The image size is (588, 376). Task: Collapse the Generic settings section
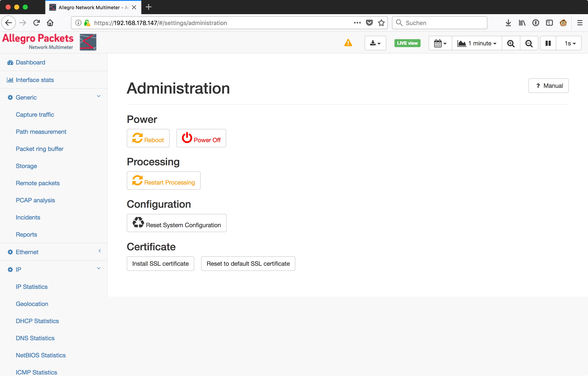click(x=99, y=96)
